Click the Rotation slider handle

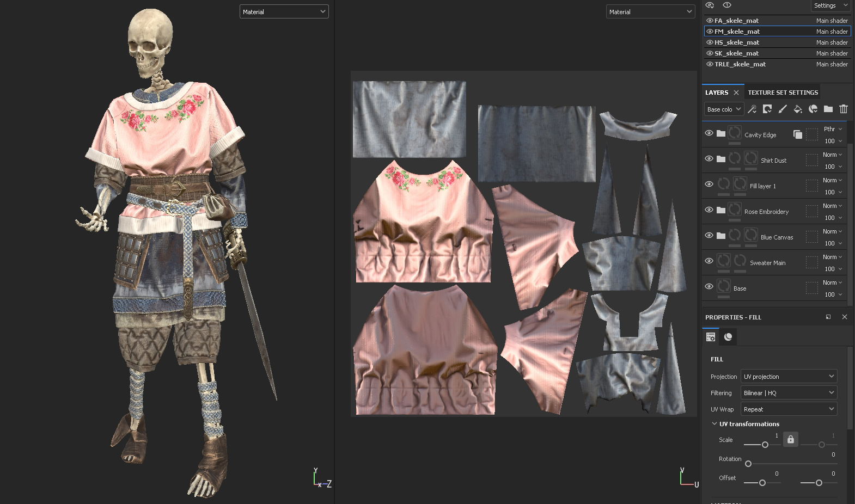pyautogui.click(x=748, y=464)
